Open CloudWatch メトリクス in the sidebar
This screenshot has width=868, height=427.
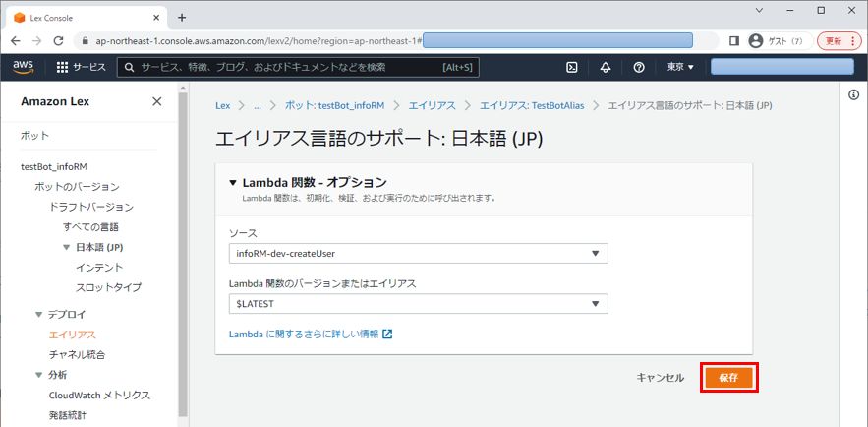pos(99,395)
